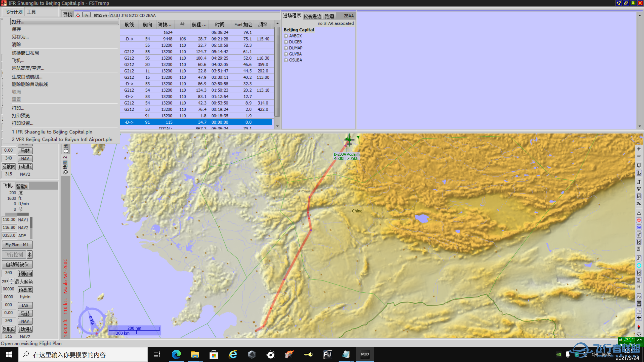Viewport: 644px width, 362px height.
Task: Toggle the triangle waypoint symbols icon
Action: (639, 213)
